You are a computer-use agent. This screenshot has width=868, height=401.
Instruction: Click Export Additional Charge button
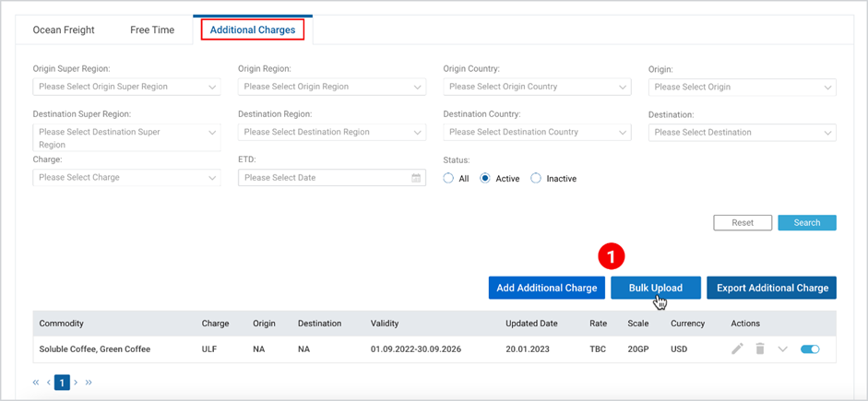(x=771, y=288)
